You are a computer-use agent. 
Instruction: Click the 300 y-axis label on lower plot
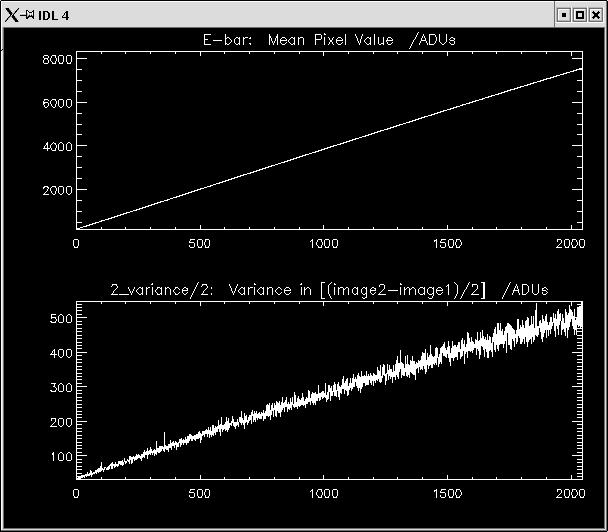point(62,387)
